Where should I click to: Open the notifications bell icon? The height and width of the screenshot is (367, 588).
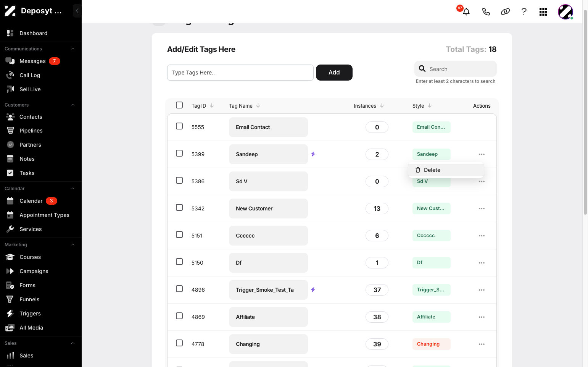coord(466,11)
